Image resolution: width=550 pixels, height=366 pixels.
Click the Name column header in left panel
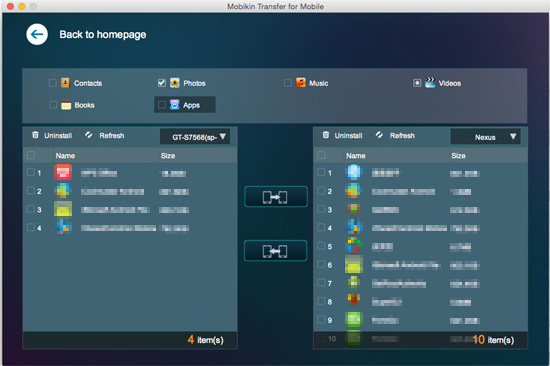(x=65, y=156)
